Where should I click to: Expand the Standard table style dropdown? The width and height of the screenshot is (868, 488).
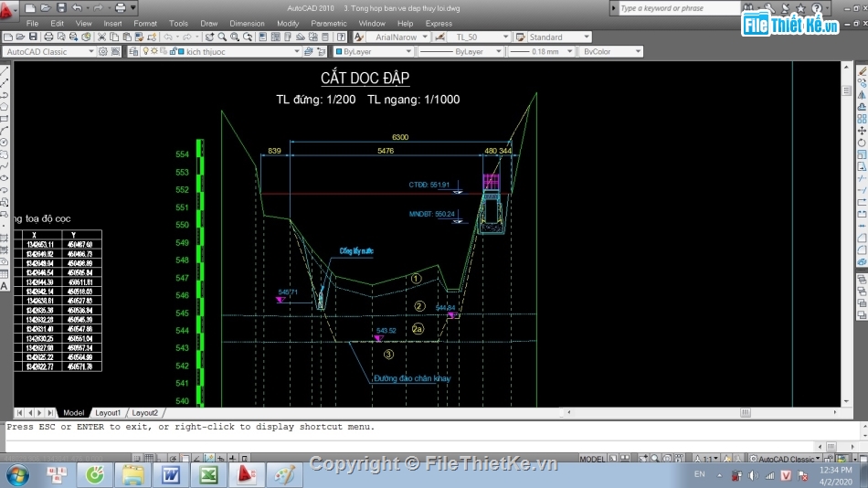[587, 37]
